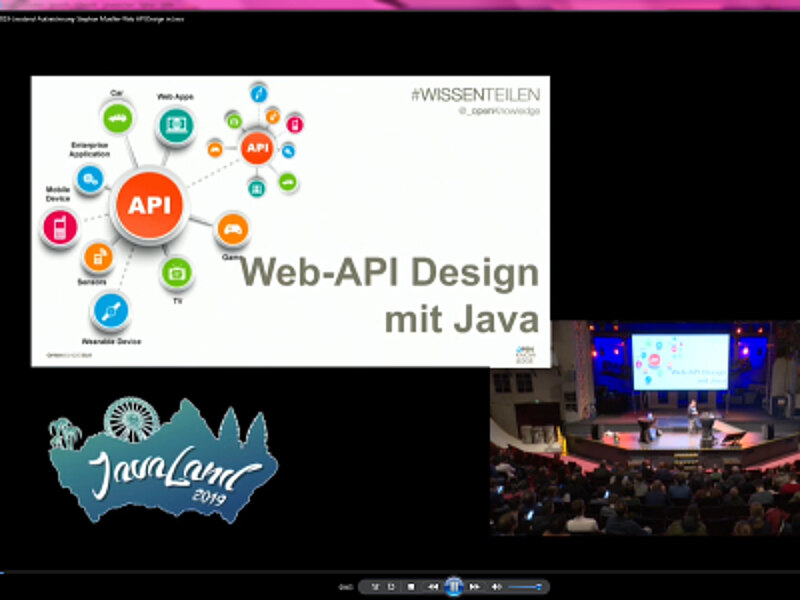The image size is (800, 600).
Task: Click the large orange API circle
Action: coord(149,206)
